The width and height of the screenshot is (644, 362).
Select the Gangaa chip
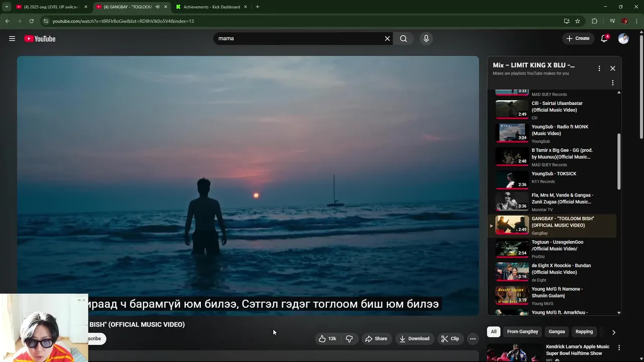[556, 332]
